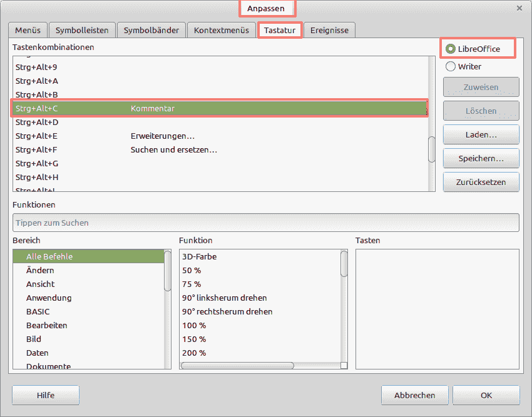Cancel with the Abbrechen button
This screenshot has height=417, width=532.
click(414, 396)
